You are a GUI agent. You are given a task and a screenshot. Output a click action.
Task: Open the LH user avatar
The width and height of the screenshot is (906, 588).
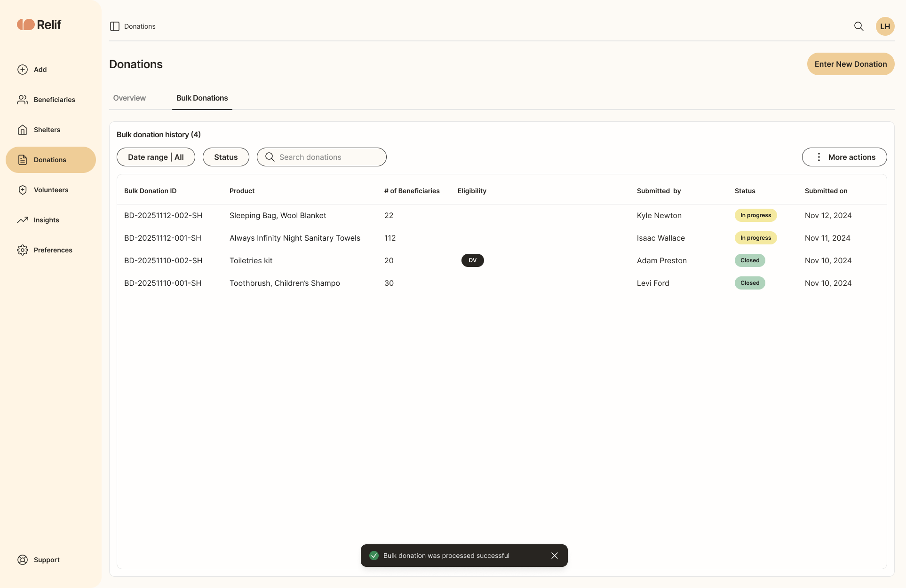[885, 26]
